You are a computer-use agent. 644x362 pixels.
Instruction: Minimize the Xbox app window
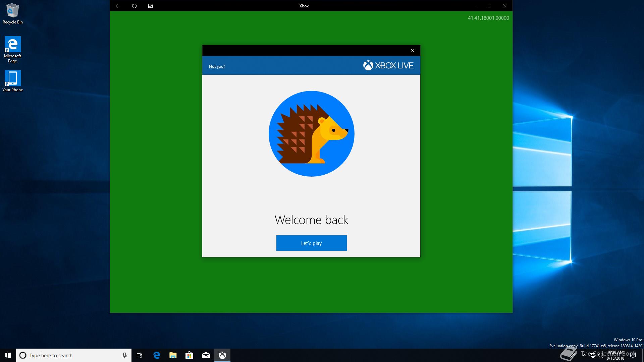(474, 6)
